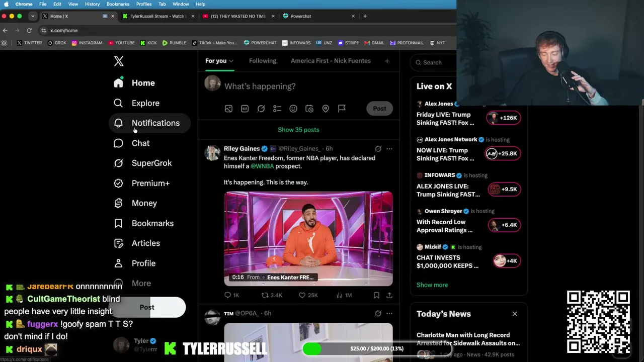The width and height of the screenshot is (644, 362).
Task: Open the @WNBA mention link
Action: click(262, 166)
